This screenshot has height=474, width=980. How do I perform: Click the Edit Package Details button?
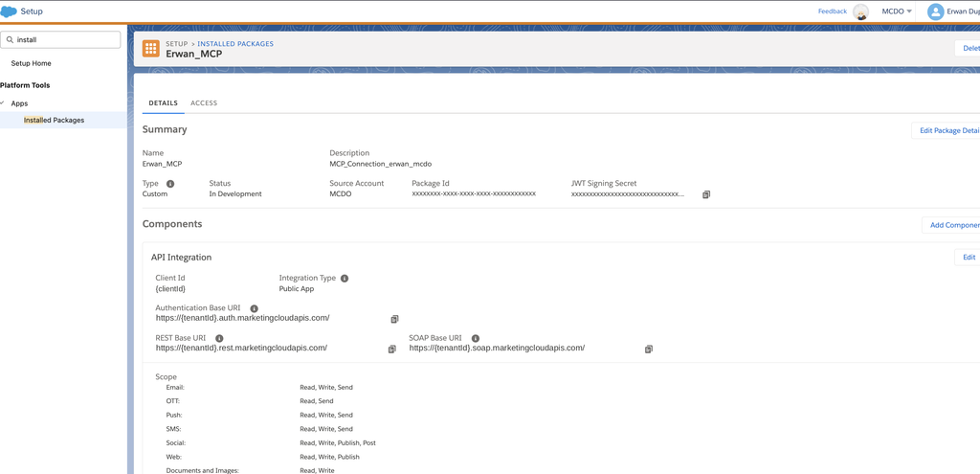[946, 130]
